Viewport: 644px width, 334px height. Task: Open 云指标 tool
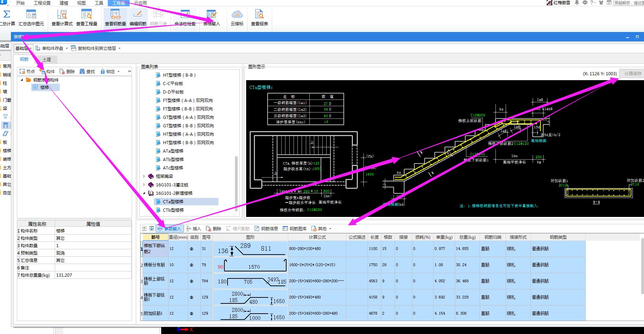[x=237, y=18]
